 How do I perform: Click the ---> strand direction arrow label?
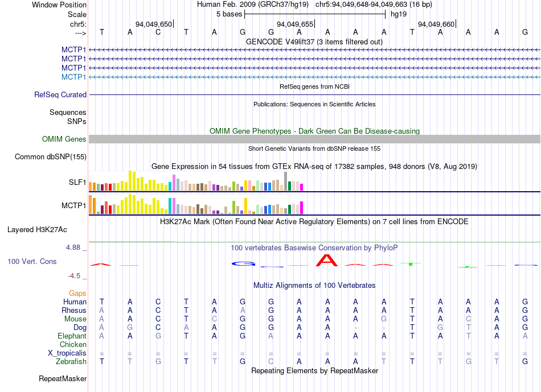[x=80, y=33]
